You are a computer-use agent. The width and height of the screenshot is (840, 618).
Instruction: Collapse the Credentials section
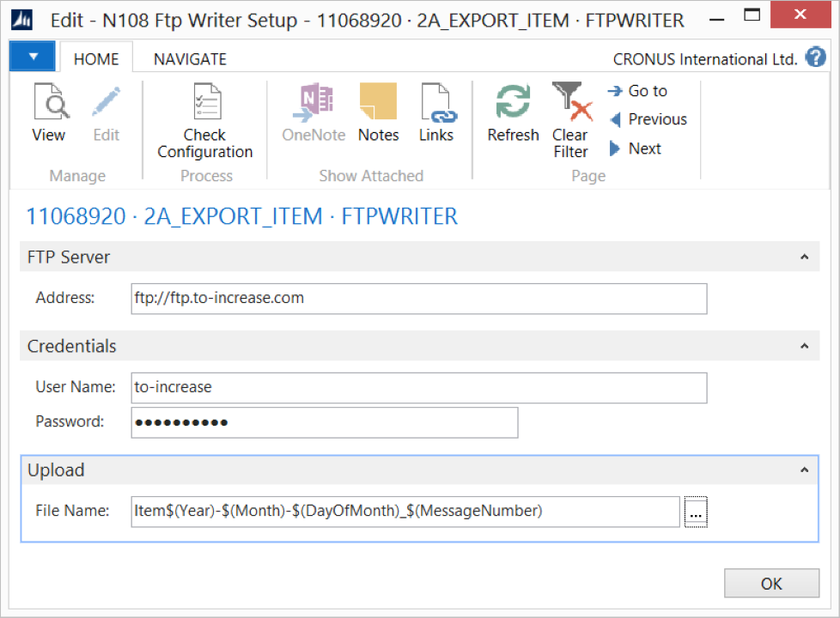(x=804, y=346)
